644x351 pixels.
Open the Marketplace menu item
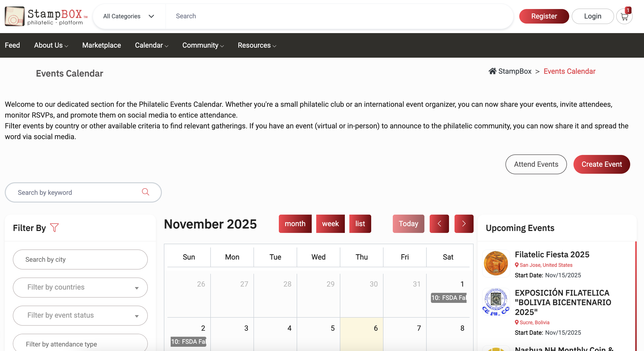click(101, 45)
